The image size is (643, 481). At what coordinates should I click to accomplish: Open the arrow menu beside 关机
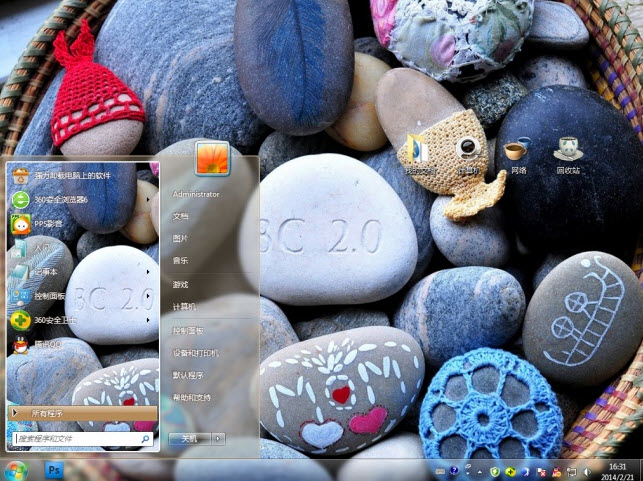click(218, 439)
